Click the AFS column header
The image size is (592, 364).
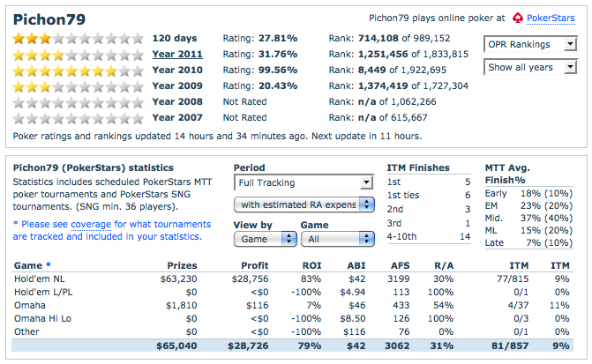coord(401,265)
